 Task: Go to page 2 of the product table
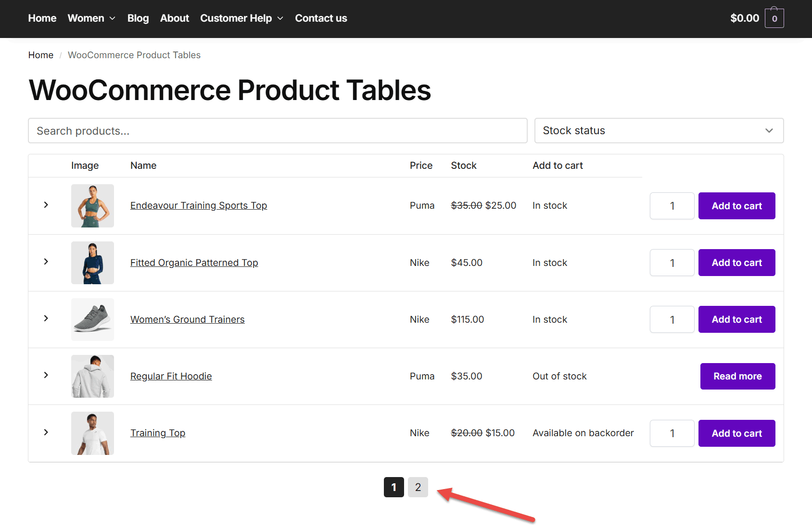[x=418, y=487]
